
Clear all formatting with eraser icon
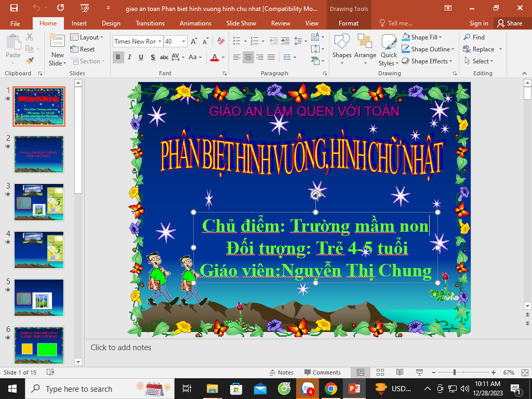[221, 42]
